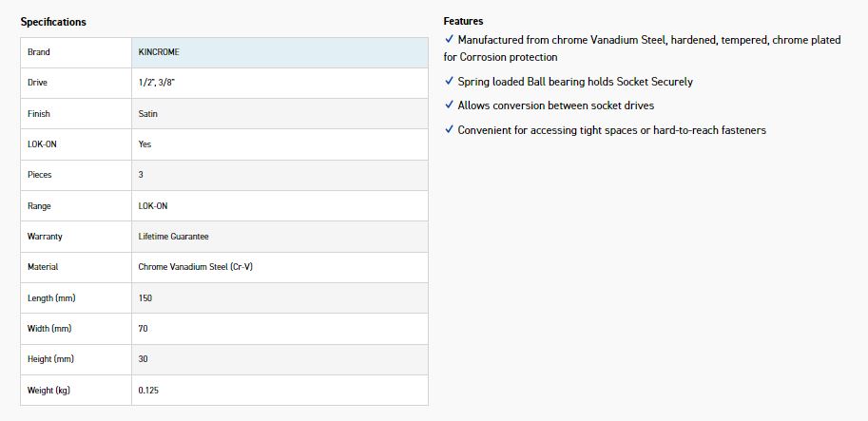The image size is (868, 421).
Task: Select the Brand label cell
Action: pos(39,52)
